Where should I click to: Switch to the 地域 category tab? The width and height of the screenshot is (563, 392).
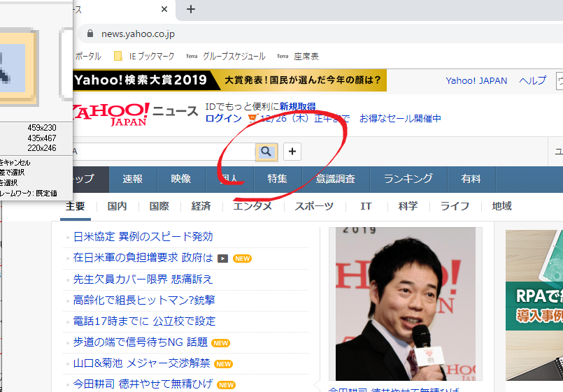click(501, 206)
